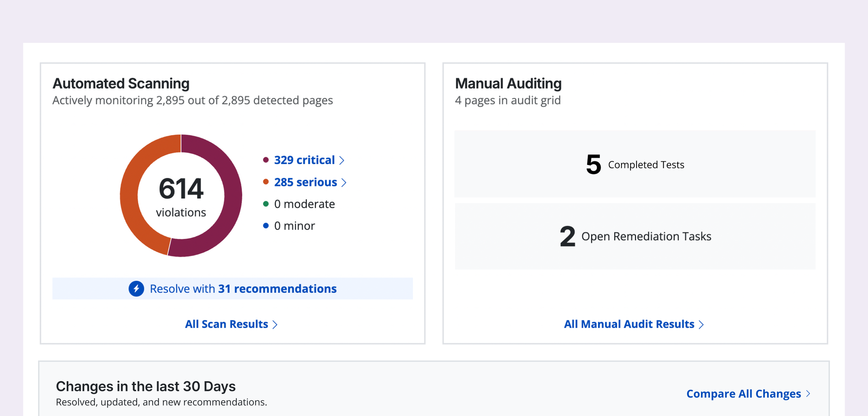This screenshot has width=868, height=416.
Task: Click the Automated Scanning heading
Action: coord(121,83)
